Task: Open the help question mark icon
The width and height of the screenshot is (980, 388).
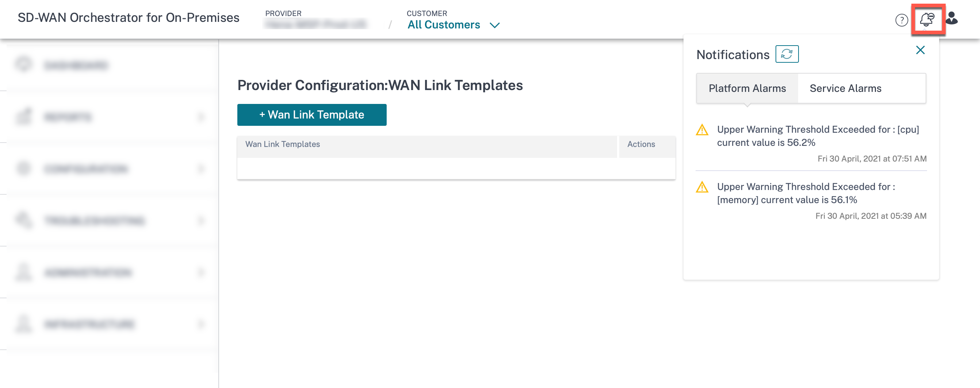Action: pyautogui.click(x=901, y=20)
